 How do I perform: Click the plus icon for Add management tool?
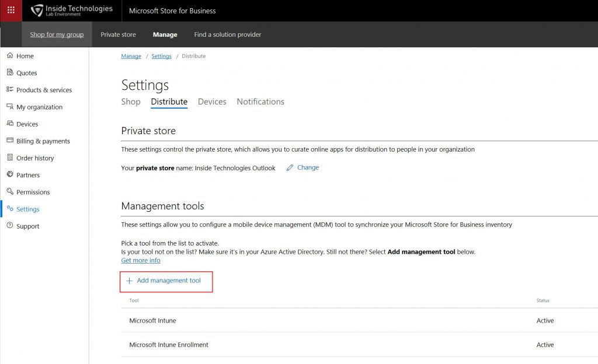129,281
